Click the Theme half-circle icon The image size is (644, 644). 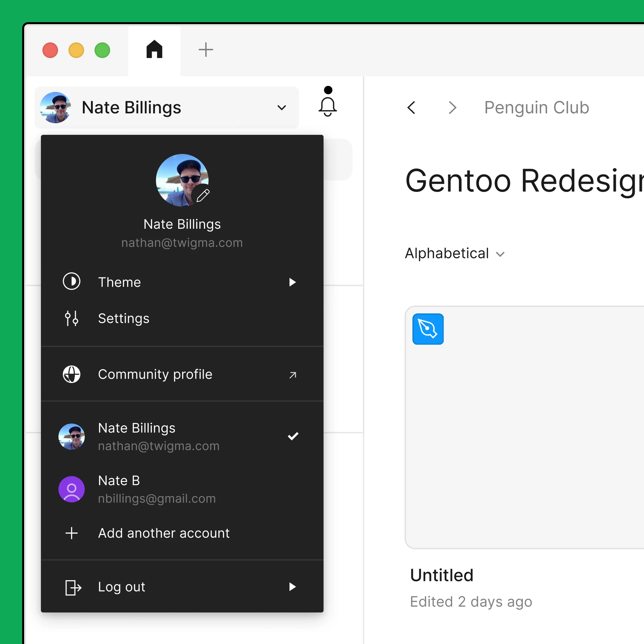[x=71, y=281]
